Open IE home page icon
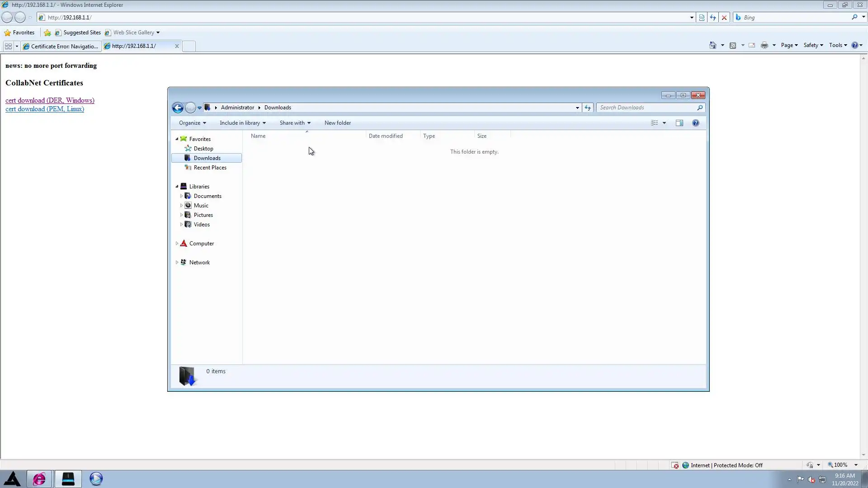 coord(712,45)
